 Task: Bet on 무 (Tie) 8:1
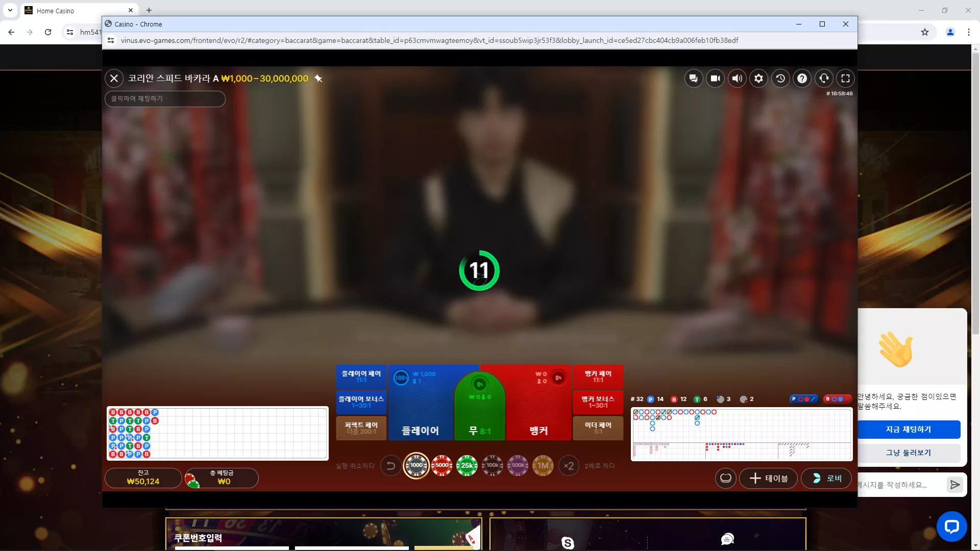tap(479, 408)
